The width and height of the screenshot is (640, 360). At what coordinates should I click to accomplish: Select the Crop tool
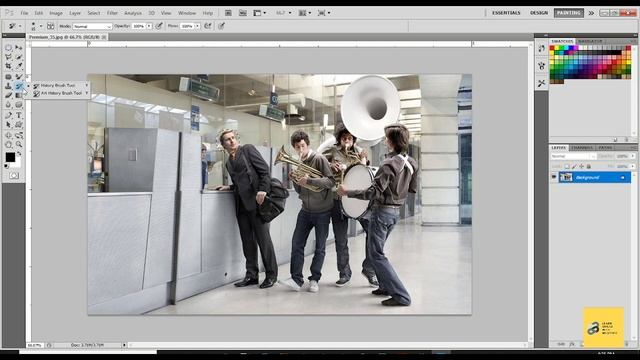(8, 66)
